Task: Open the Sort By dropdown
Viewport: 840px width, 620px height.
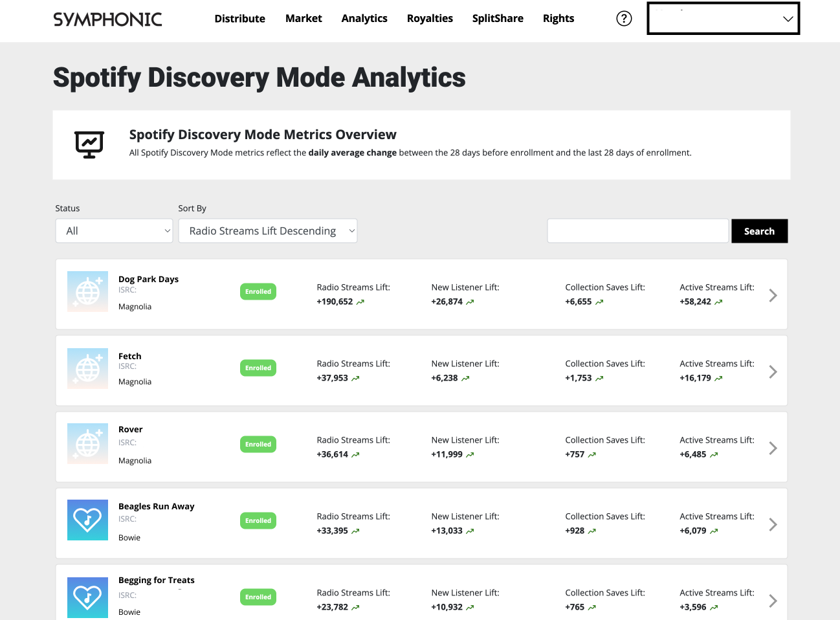Action: click(268, 231)
